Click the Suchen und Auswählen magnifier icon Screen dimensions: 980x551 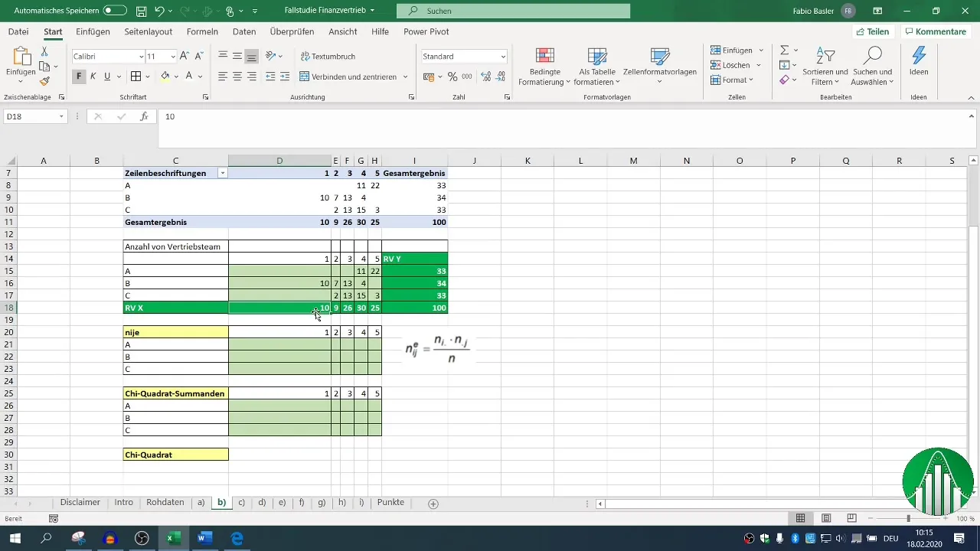coord(873,67)
